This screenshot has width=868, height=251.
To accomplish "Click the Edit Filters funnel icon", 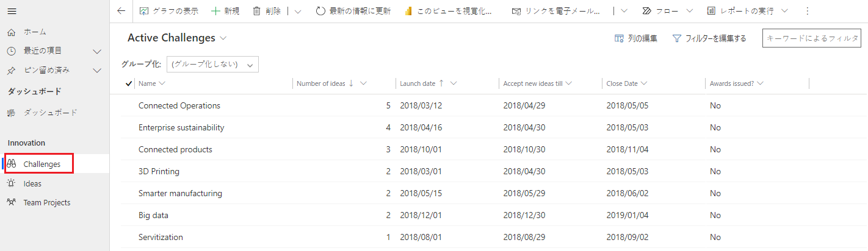I will pos(676,38).
